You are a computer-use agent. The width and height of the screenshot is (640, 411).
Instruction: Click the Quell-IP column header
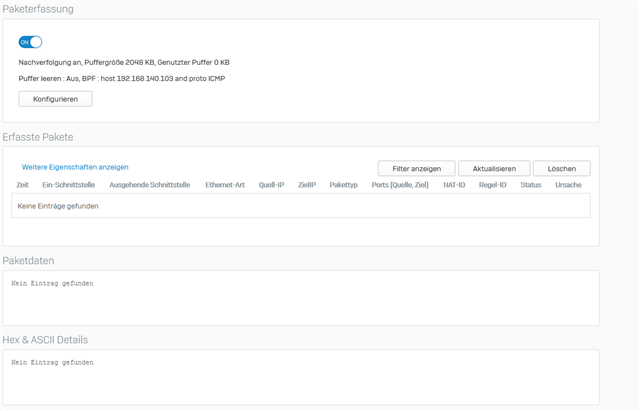point(271,185)
